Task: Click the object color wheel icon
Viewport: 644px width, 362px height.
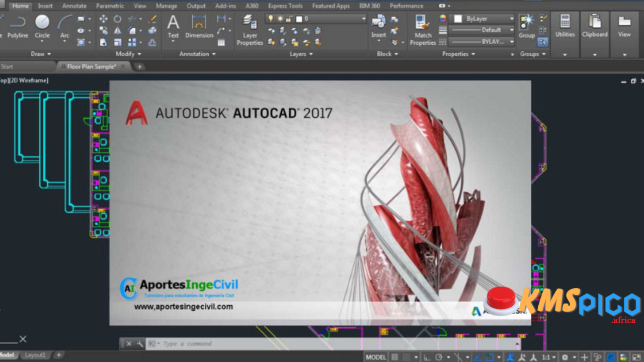Action: point(443,19)
